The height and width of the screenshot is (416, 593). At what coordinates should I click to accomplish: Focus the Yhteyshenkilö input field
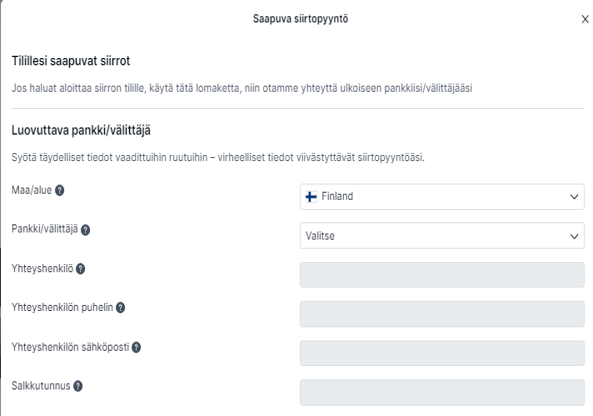(x=442, y=275)
